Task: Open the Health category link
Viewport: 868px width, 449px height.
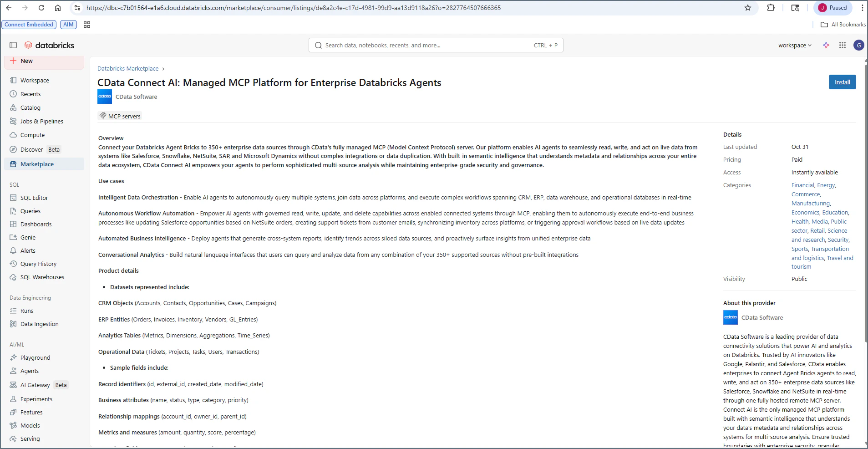Action: pos(800,221)
